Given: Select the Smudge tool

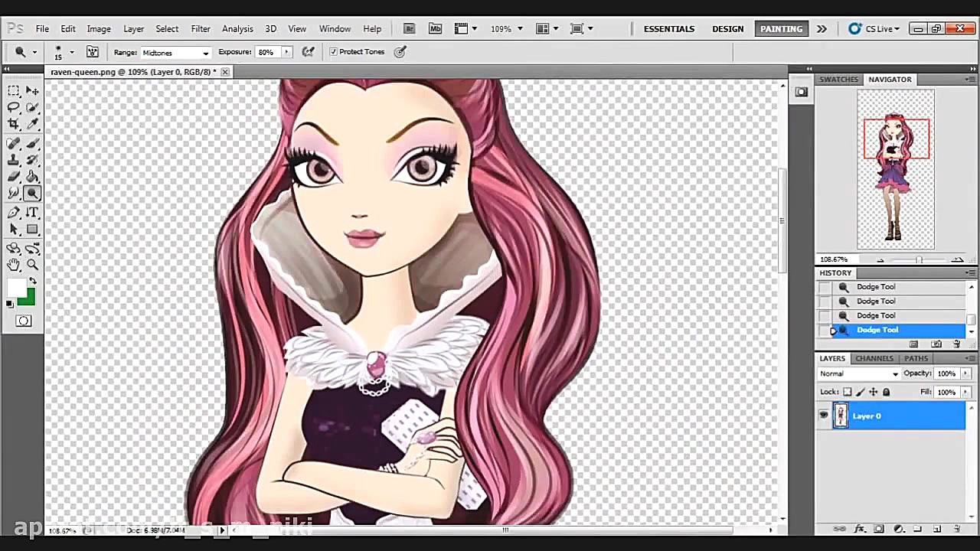Looking at the screenshot, I should [x=14, y=194].
